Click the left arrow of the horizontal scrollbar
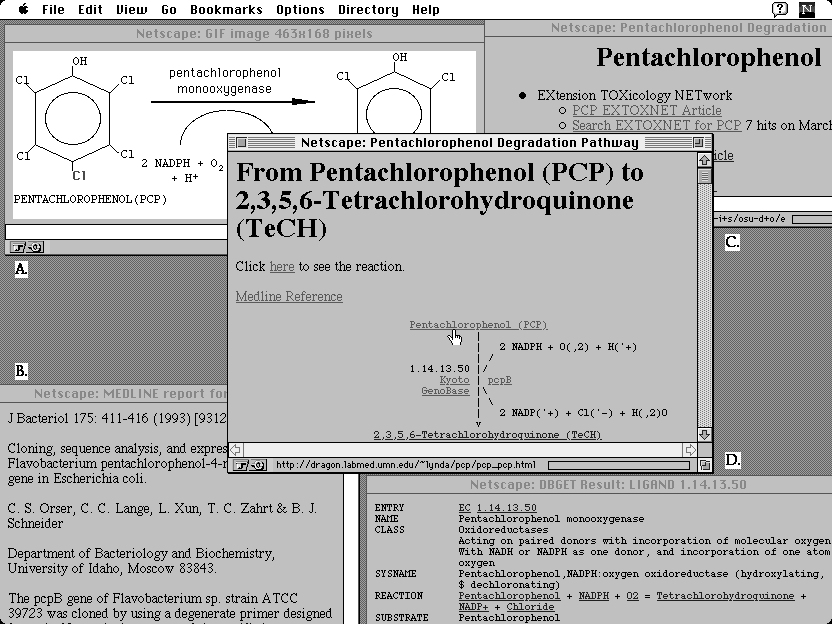This screenshot has height=624, width=832. [236, 450]
